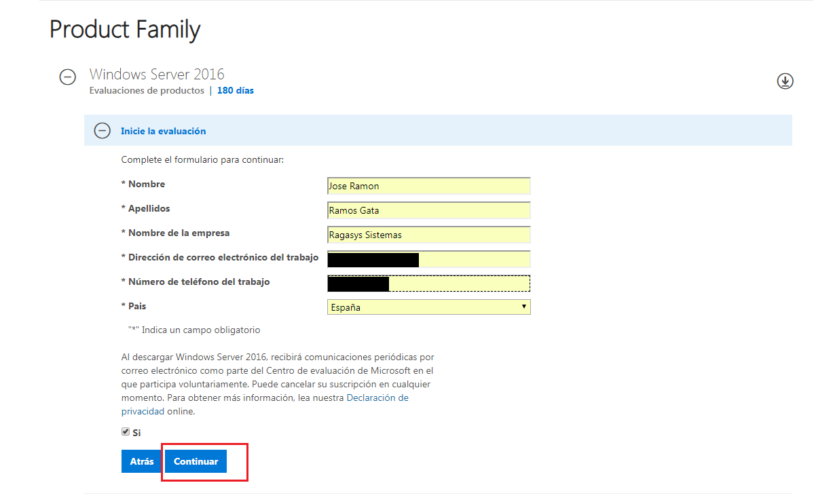This screenshot has width=833, height=504.
Task: Collapse the Windows Server 2016 section
Action: (67, 77)
